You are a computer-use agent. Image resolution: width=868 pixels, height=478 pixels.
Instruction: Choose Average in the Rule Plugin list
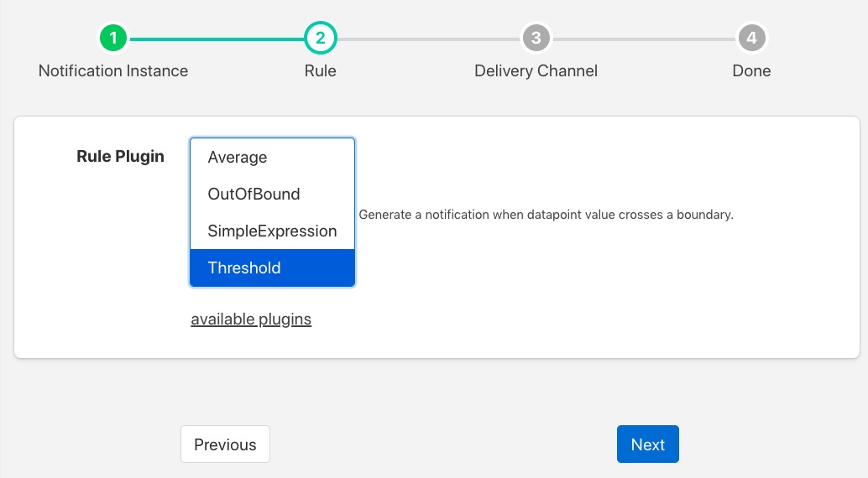point(238,158)
